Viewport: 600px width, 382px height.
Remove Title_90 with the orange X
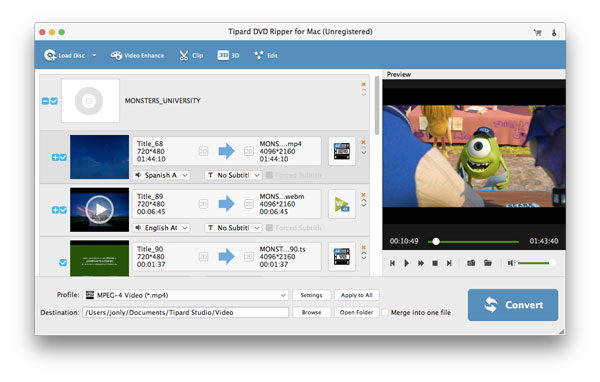[364, 248]
